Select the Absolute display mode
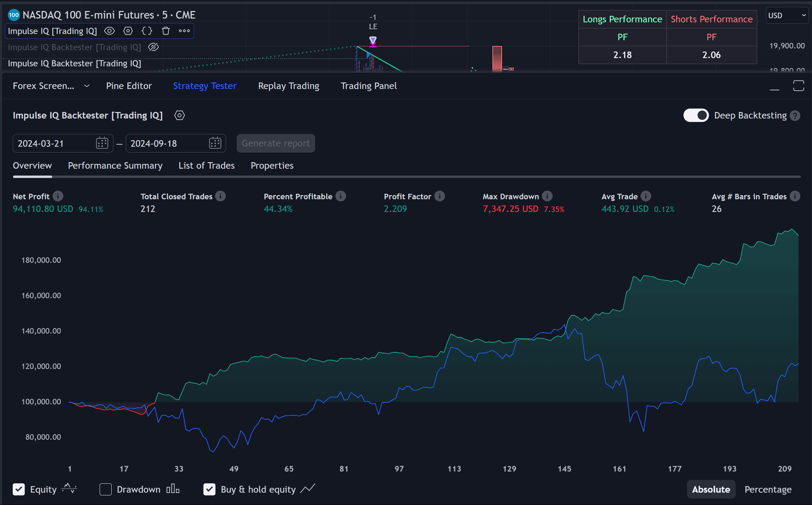This screenshot has width=812, height=505. tap(711, 489)
